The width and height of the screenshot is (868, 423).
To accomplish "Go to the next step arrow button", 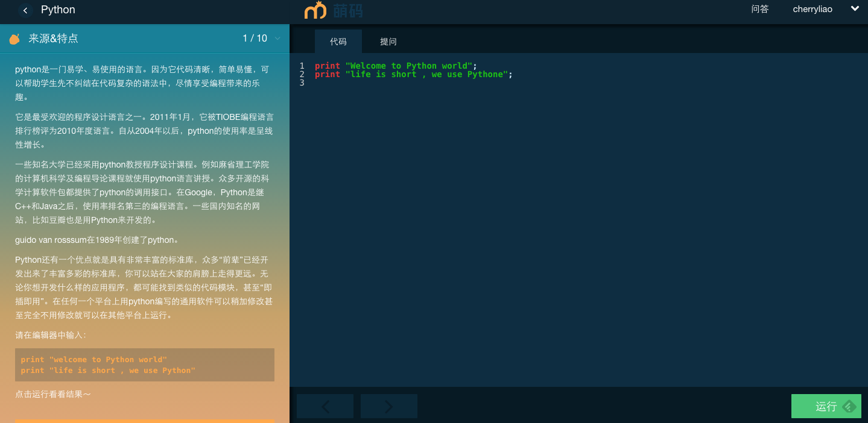I will 388,407.
